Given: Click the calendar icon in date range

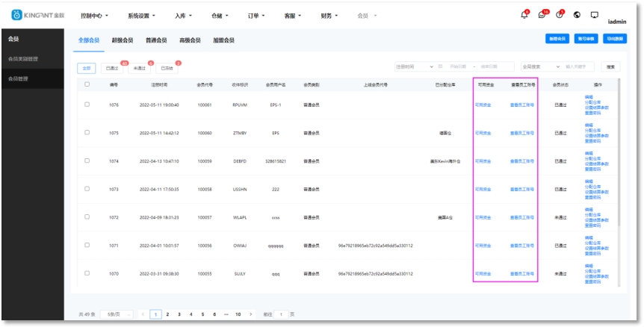Looking at the screenshot, I should [440, 66].
